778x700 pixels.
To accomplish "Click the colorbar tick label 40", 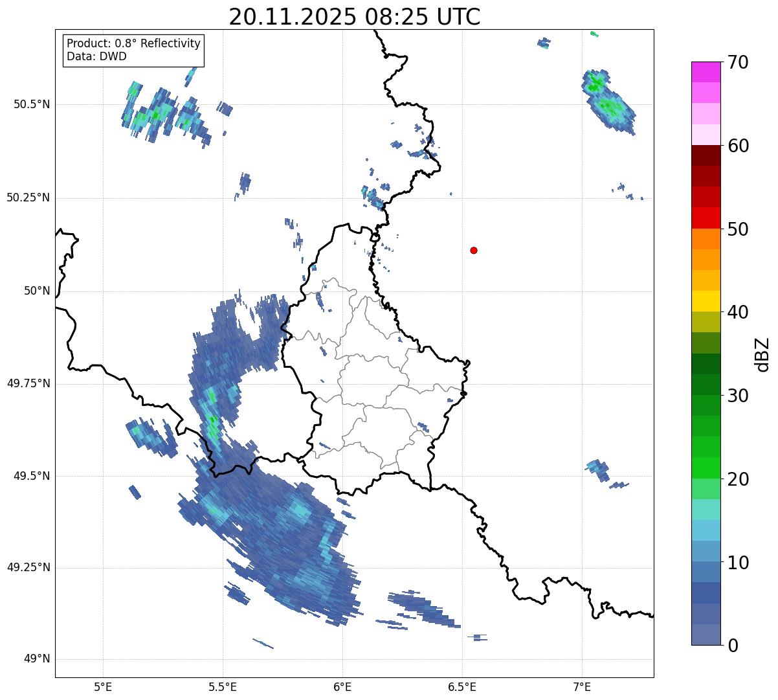I will tap(737, 312).
